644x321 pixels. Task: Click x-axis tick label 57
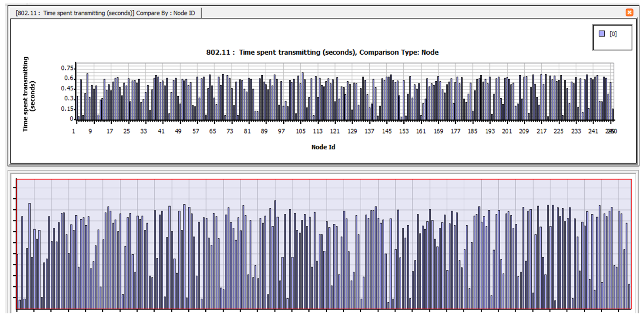pyautogui.click(x=195, y=131)
